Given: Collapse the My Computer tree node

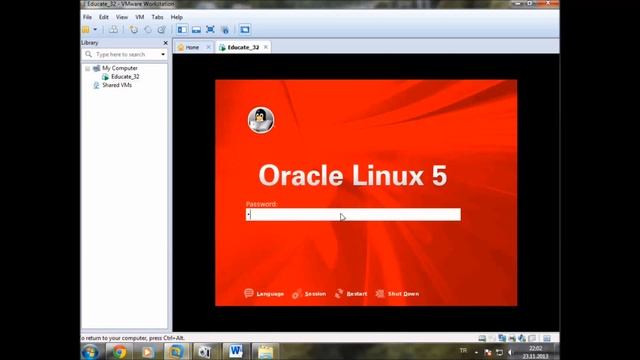Looking at the screenshot, I should pos(87,68).
